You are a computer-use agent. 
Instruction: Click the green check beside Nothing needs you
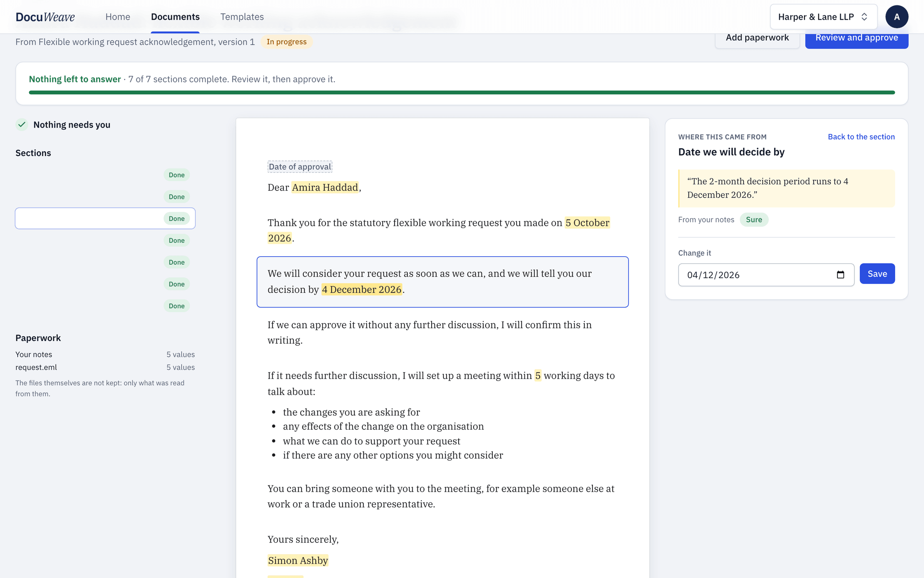pyautogui.click(x=22, y=124)
